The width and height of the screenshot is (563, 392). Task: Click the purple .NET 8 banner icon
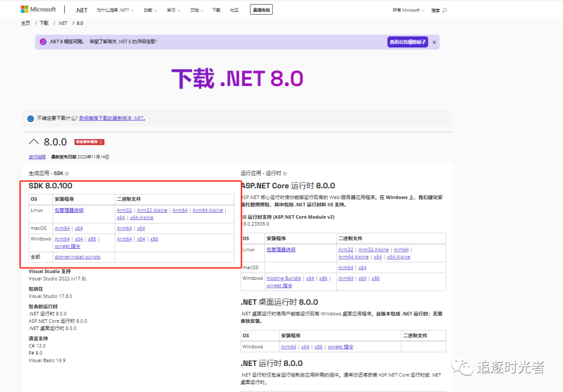43,42
